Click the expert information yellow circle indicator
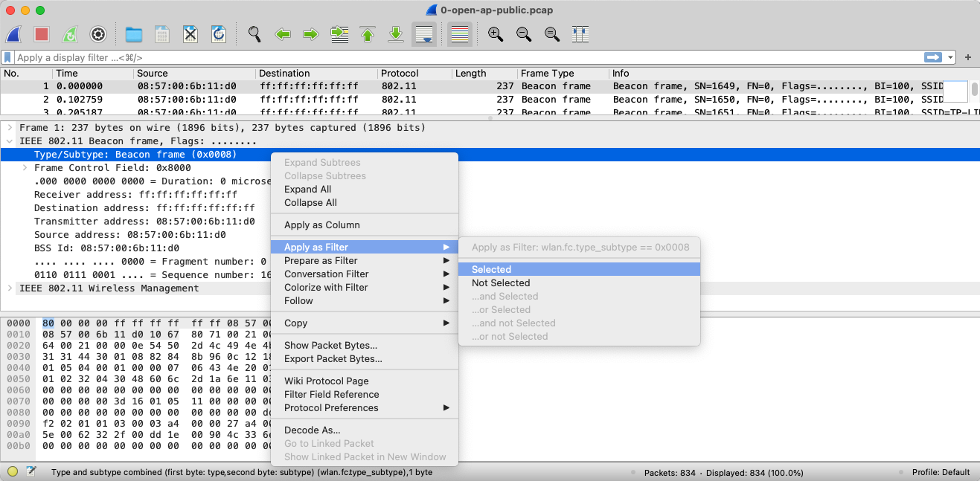Screen dimensions: 980x481 (x=13, y=472)
